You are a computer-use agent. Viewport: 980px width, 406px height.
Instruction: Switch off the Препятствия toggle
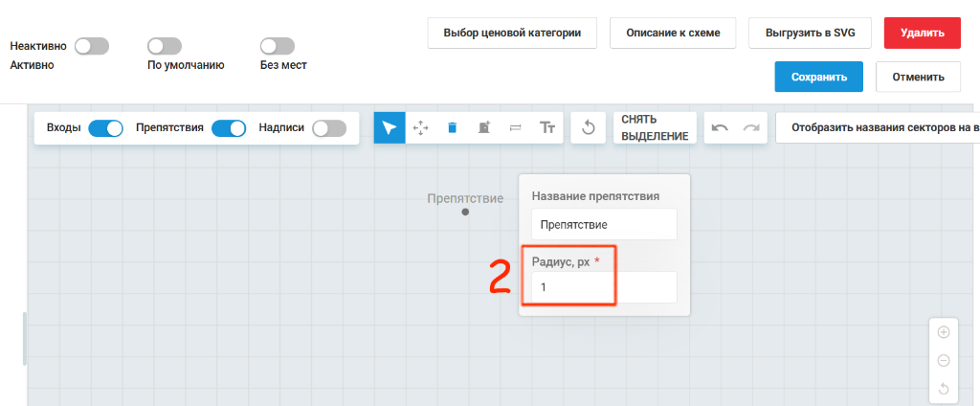click(x=229, y=128)
